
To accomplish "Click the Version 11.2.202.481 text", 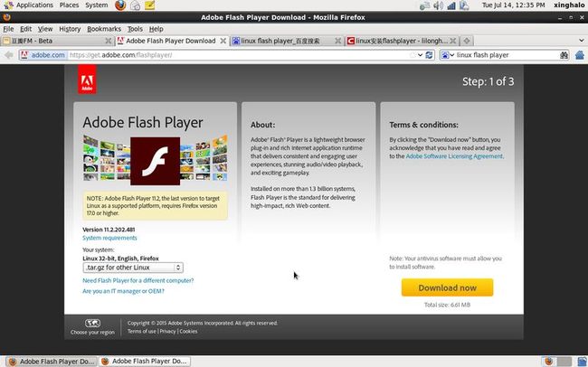I will tap(109, 230).
